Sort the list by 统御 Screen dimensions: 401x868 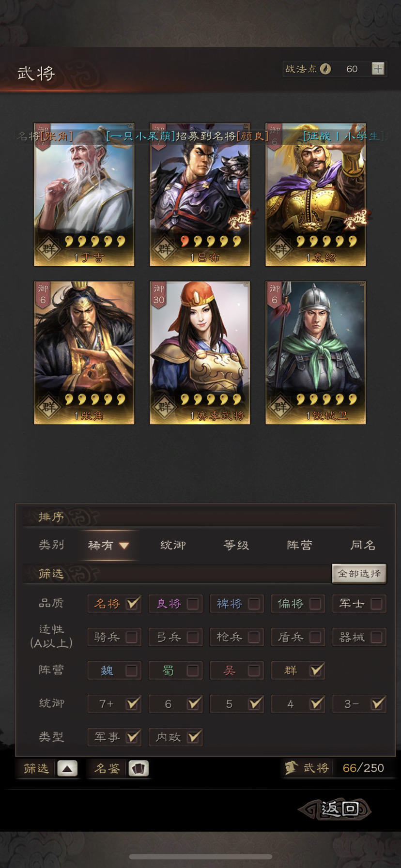173,545
